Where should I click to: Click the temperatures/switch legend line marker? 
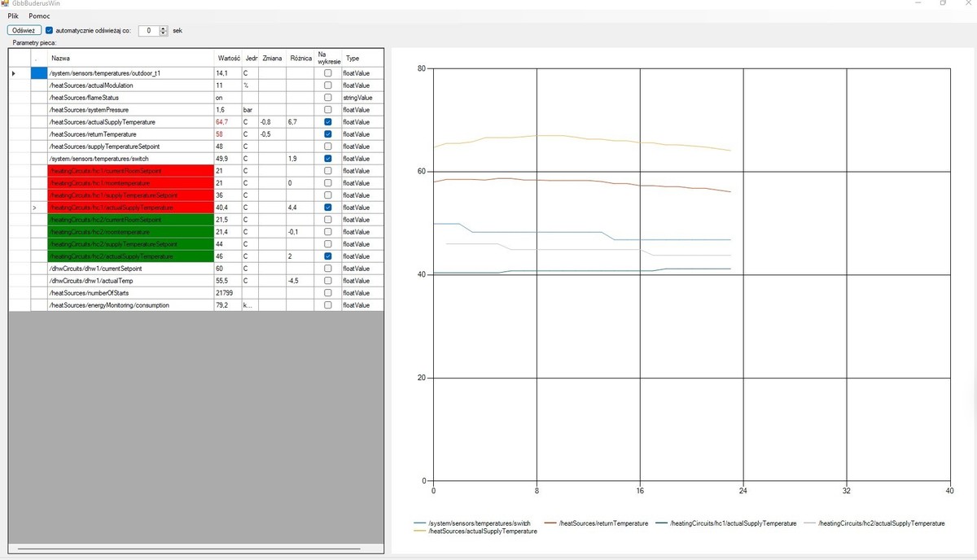420,523
